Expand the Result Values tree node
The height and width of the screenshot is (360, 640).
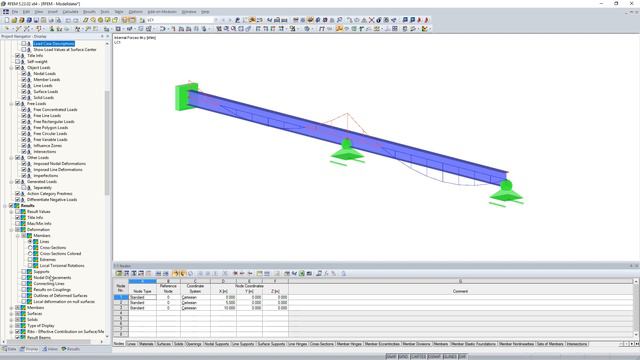(11, 211)
